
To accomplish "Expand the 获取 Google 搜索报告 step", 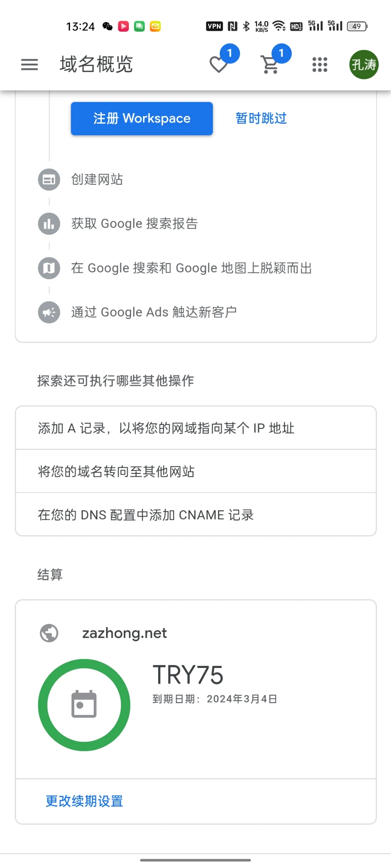I will tap(134, 223).
